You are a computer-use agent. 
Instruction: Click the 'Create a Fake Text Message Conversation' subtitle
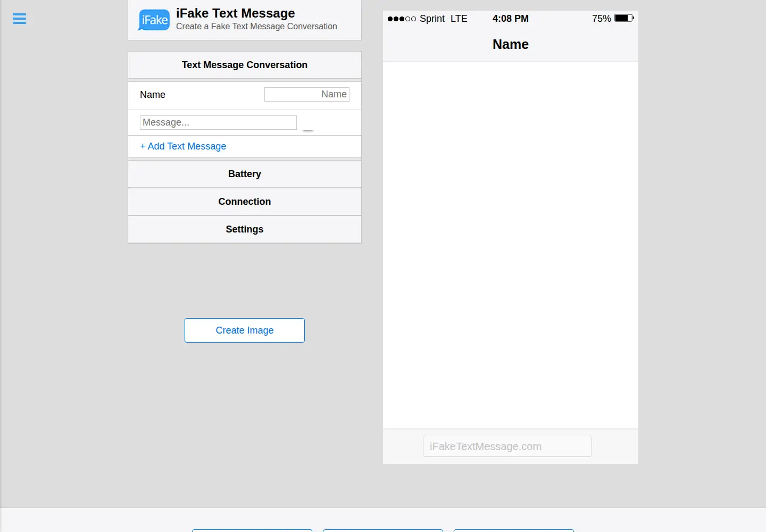pos(256,27)
